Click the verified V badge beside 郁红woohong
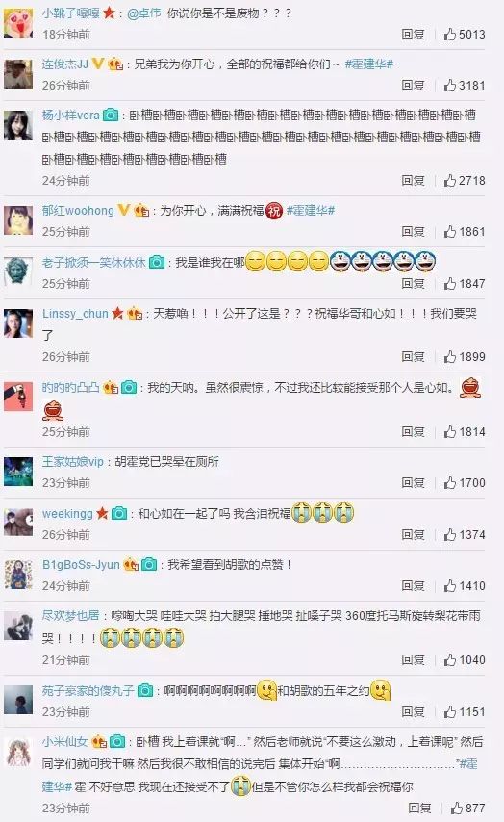Image resolution: width=504 pixels, height=822 pixels. (x=124, y=210)
